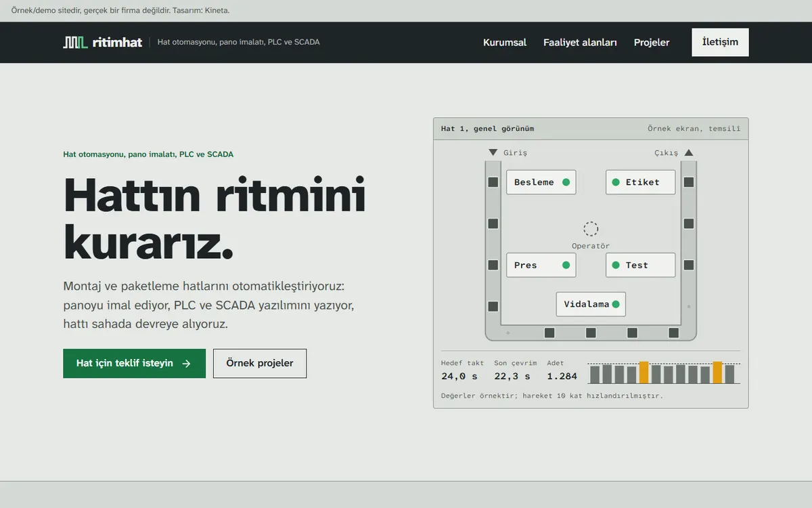
Task: Click the ritimhat brand name text
Action: [117, 43]
